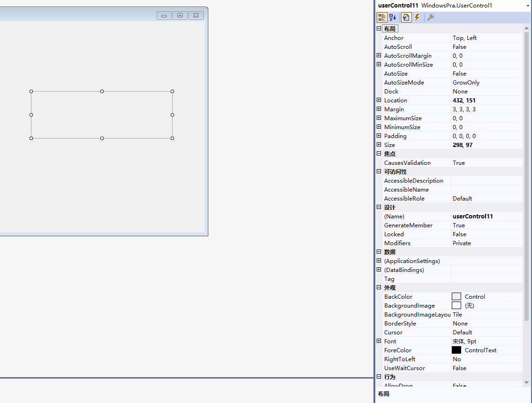Collapse the 布局 category
The height and width of the screenshot is (403, 532).
click(x=379, y=29)
